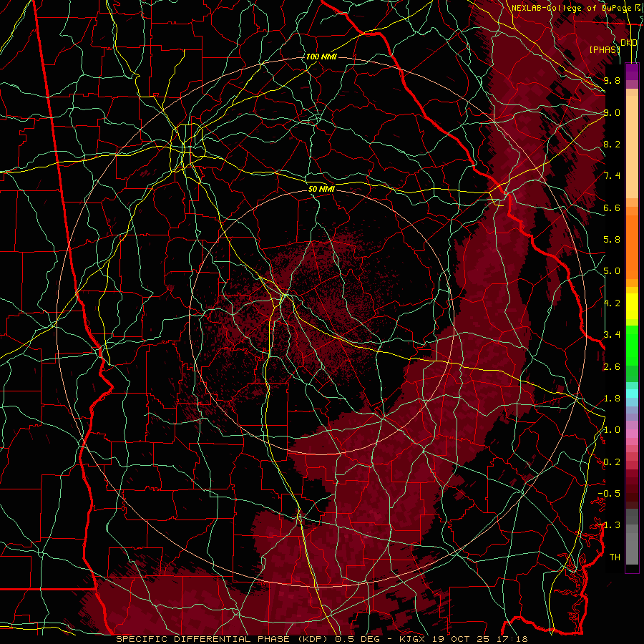Screen dimensions: 644x644
Task: Click the 'TH' threshold label on the legend
Action: (615, 557)
